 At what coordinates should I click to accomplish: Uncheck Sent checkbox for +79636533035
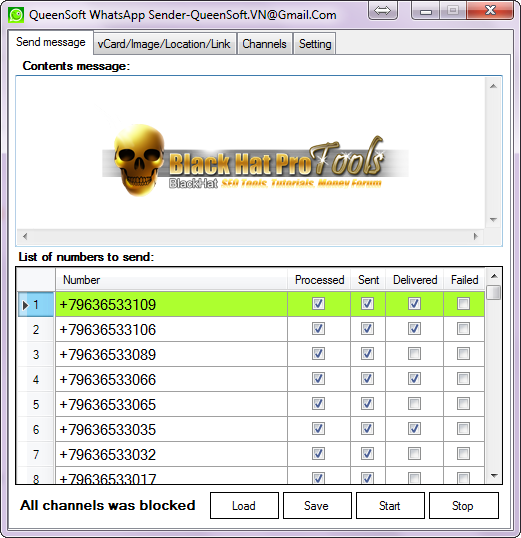pyautogui.click(x=367, y=429)
